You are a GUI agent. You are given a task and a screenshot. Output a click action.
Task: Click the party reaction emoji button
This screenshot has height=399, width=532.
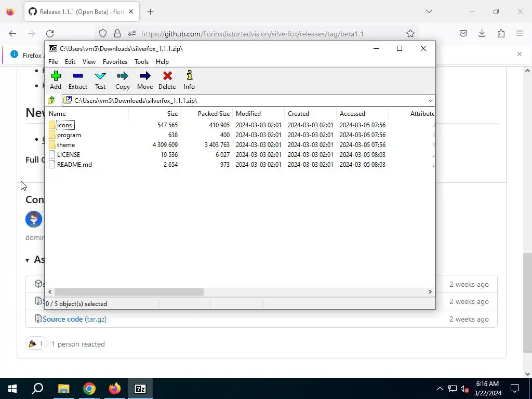coord(36,344)
